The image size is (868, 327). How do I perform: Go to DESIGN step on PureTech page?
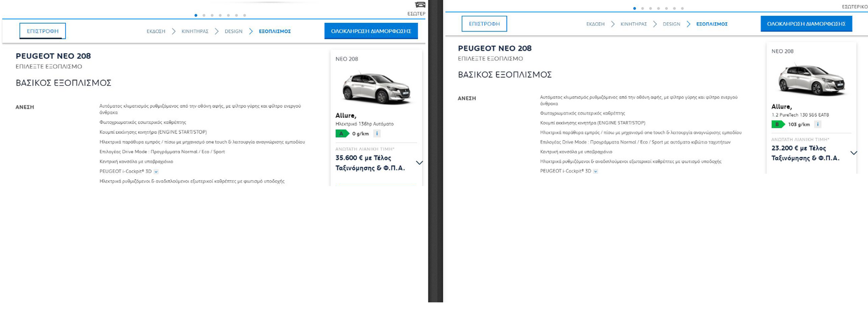coord(672,24)
